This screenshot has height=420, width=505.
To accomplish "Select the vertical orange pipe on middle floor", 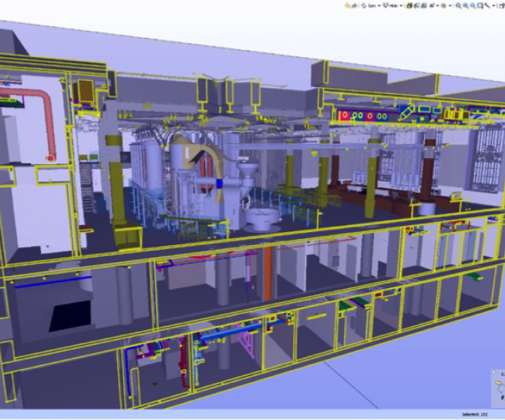I will pyautogui.click(x=268, y=276).
